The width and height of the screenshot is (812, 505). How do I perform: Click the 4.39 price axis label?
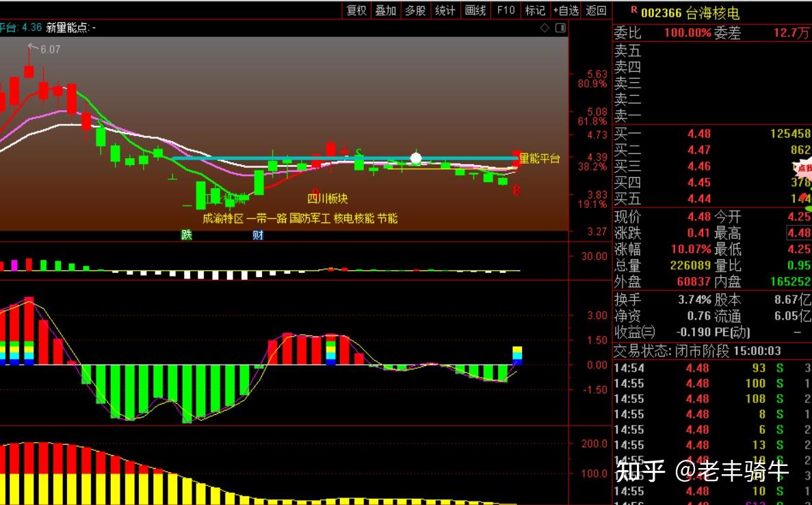[x=597, y=157]
